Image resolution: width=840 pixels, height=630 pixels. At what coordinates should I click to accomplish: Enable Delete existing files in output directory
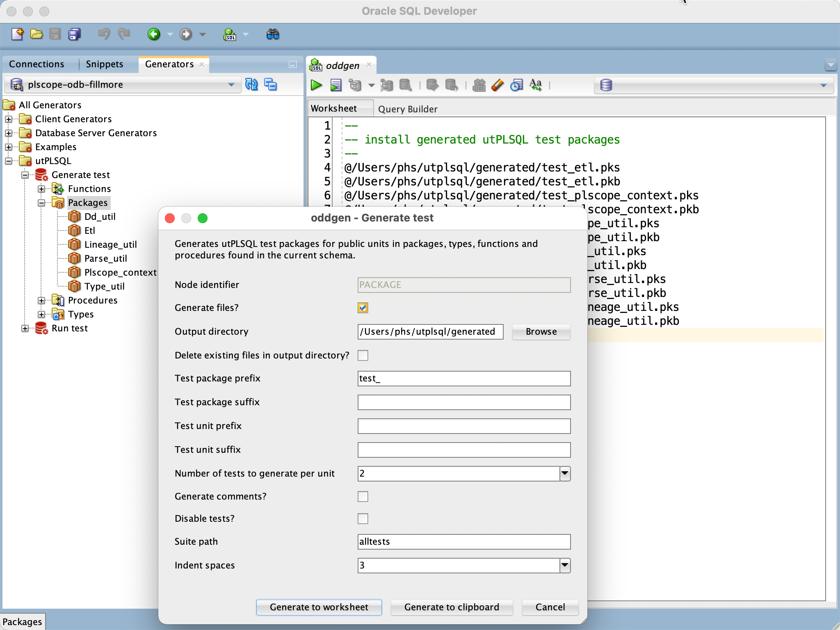tap(363, 355)
